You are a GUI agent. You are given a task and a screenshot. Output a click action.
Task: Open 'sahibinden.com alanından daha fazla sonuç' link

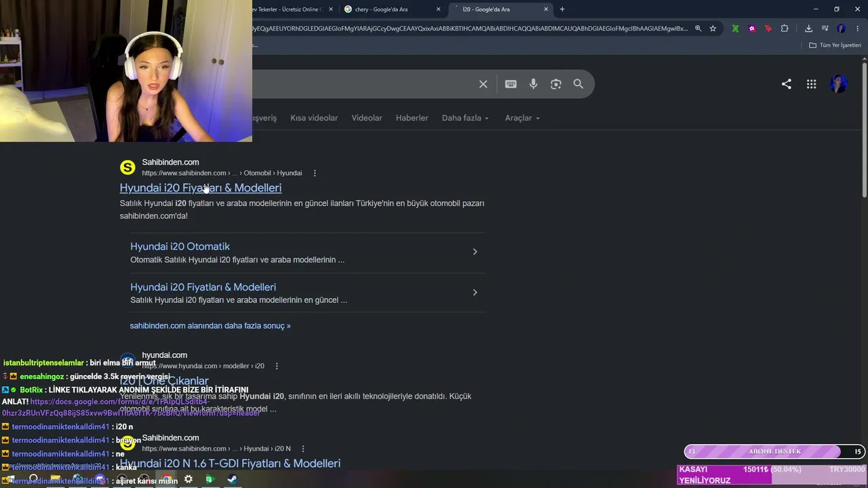click(x=210, y=326)
